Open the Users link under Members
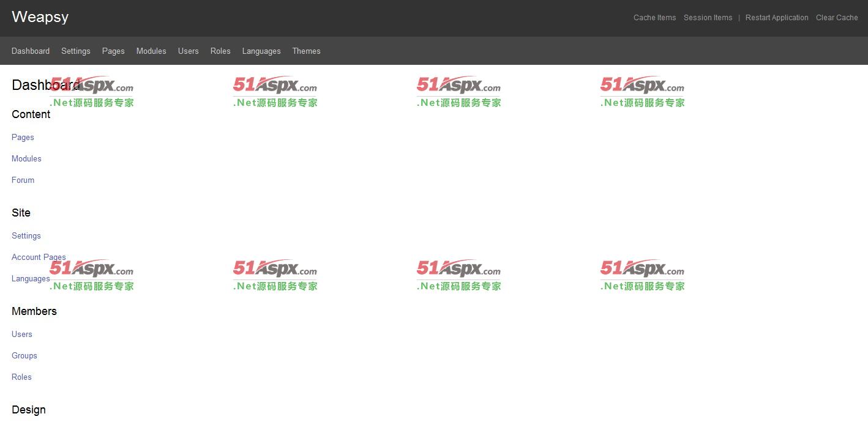 pos(22,334)
